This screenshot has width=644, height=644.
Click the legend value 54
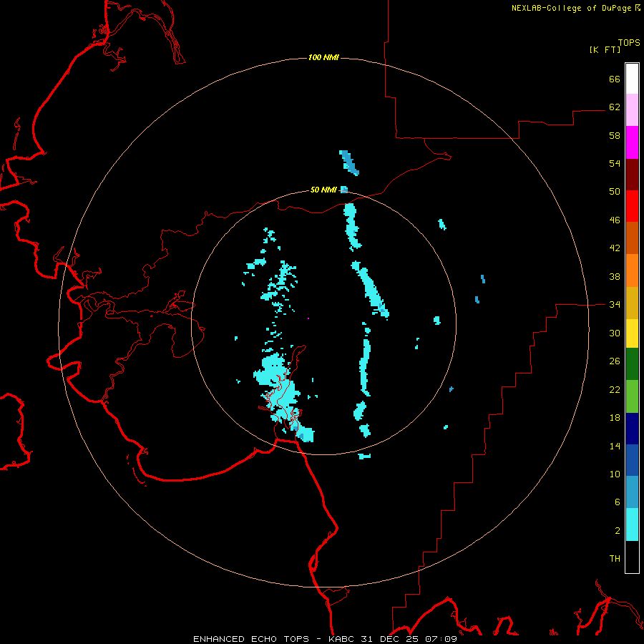click(x=615, y=163)
